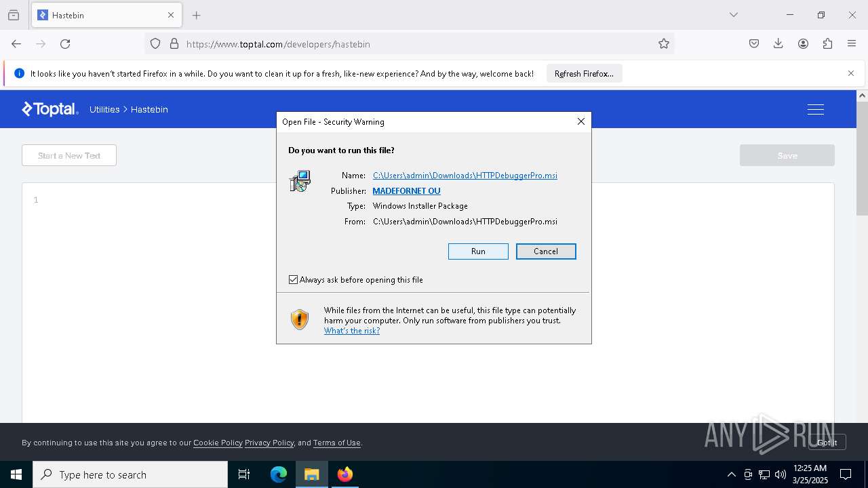Screen dimensions: 868x488
Task: Click the Hastebin breadcrumb text
Action: [x=149, y=109]
